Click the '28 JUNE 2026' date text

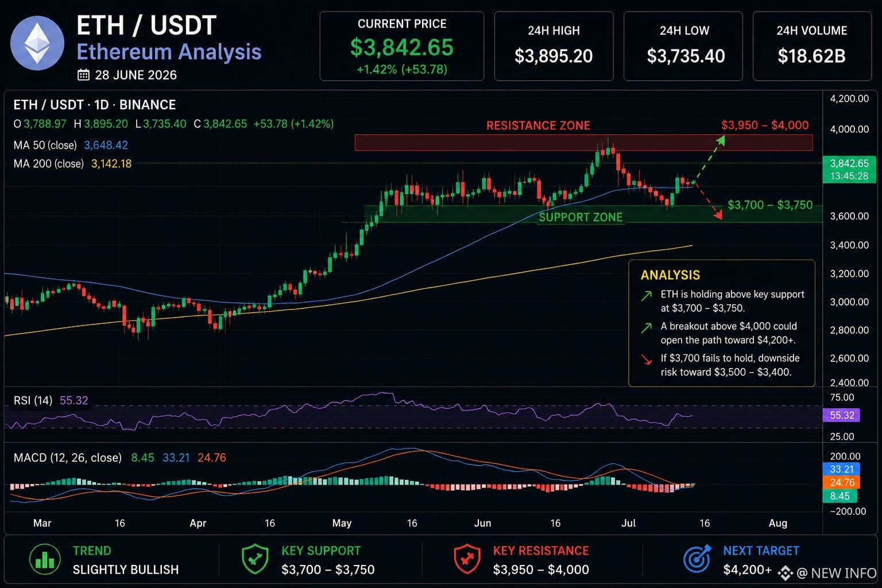click(136, 75)
